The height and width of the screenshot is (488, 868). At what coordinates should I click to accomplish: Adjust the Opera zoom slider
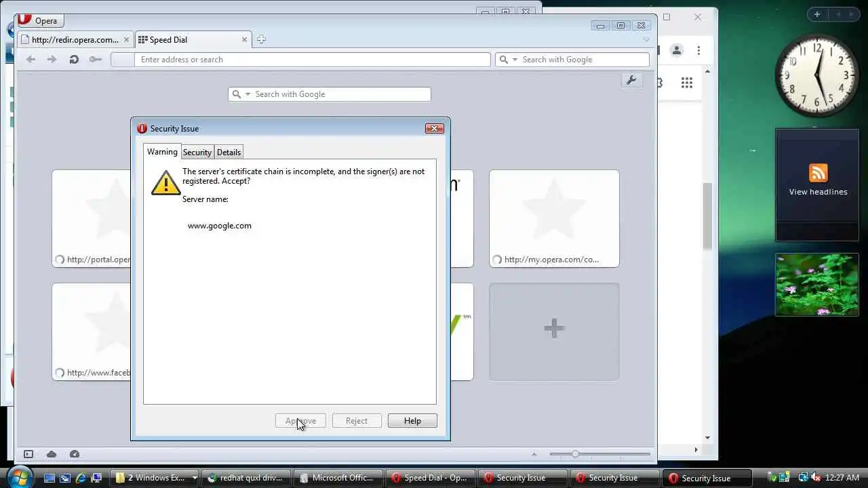click(x=575, y=454)
